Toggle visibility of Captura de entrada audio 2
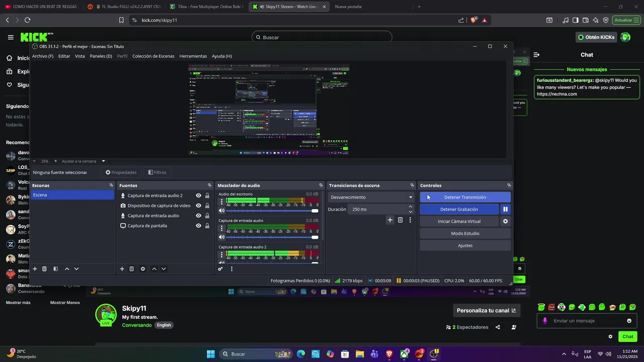Image resolution: width=644 pixels, height=362 pixels. click(x=199, y=196)
